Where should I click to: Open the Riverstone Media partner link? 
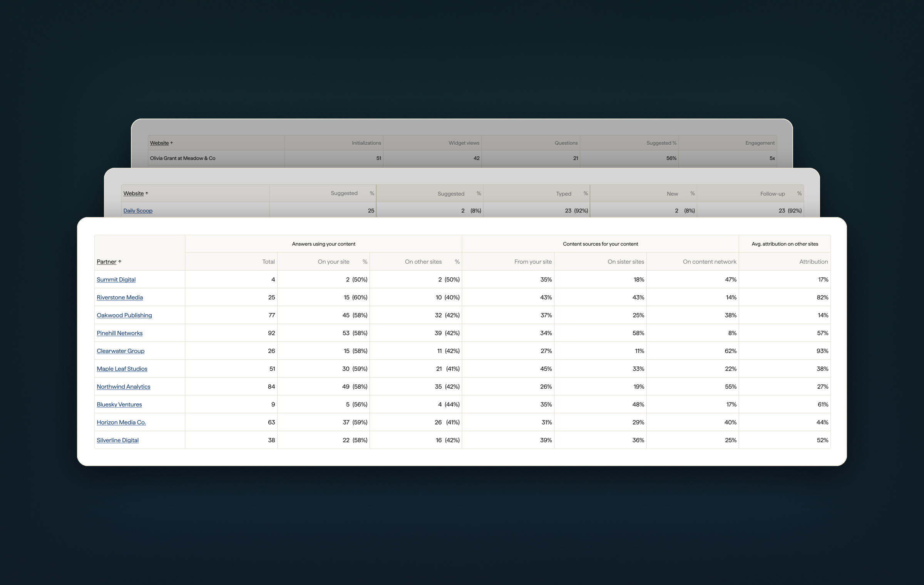[120, 298]
